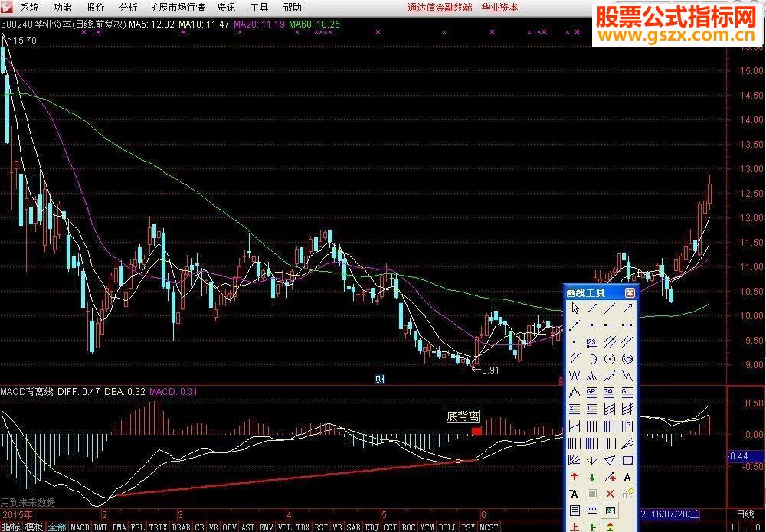Open the 扩展市场行情 menu
This screenshot has height=532, width=766.
(x=177, y=8)
